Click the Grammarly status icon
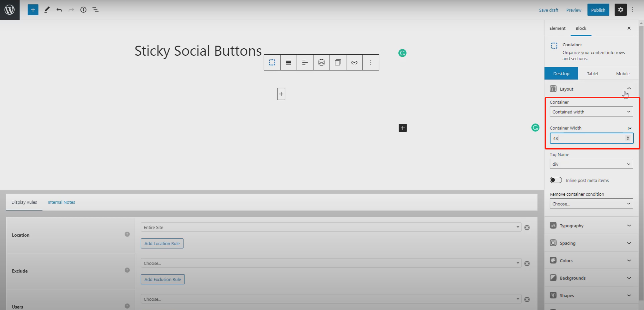644x310 pixels. click(402, 53)
